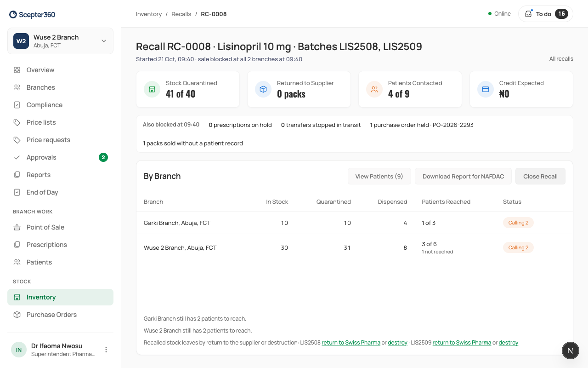Click the Branches people icon
Screen dimensions: 588x368
(17, 87)
